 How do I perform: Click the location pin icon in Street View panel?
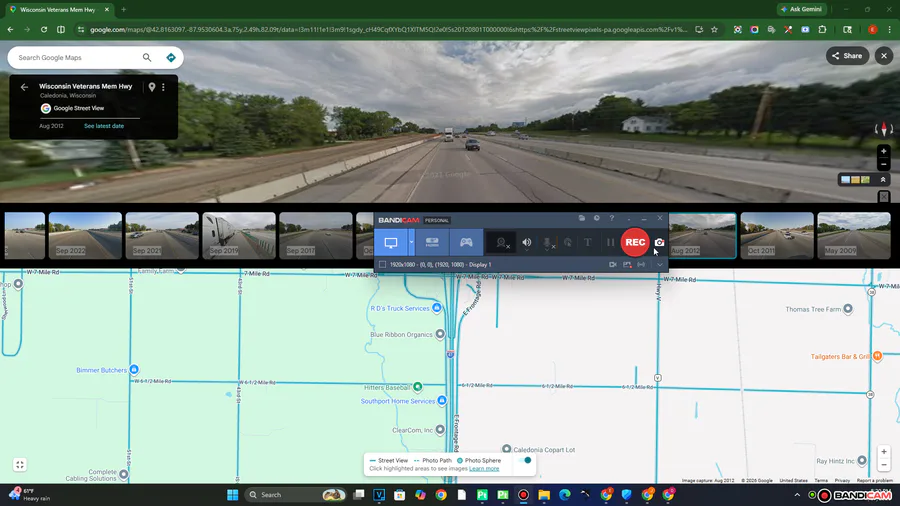point(152,87)
